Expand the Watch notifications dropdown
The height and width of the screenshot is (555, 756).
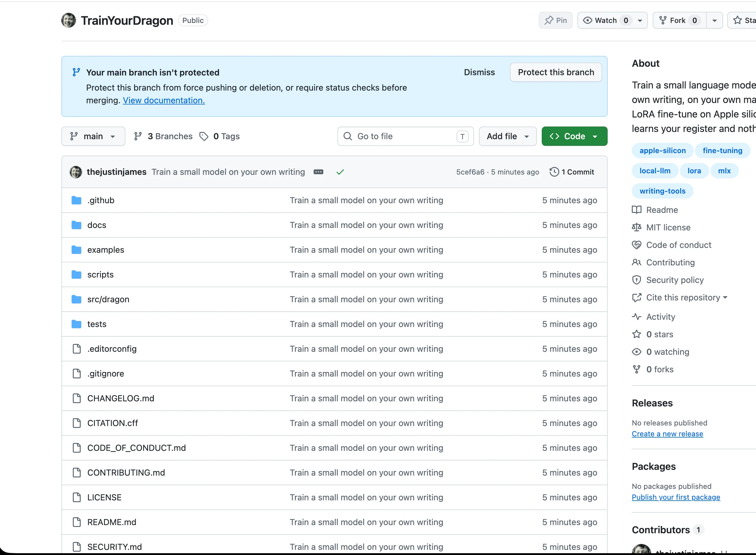click(640, 21)
